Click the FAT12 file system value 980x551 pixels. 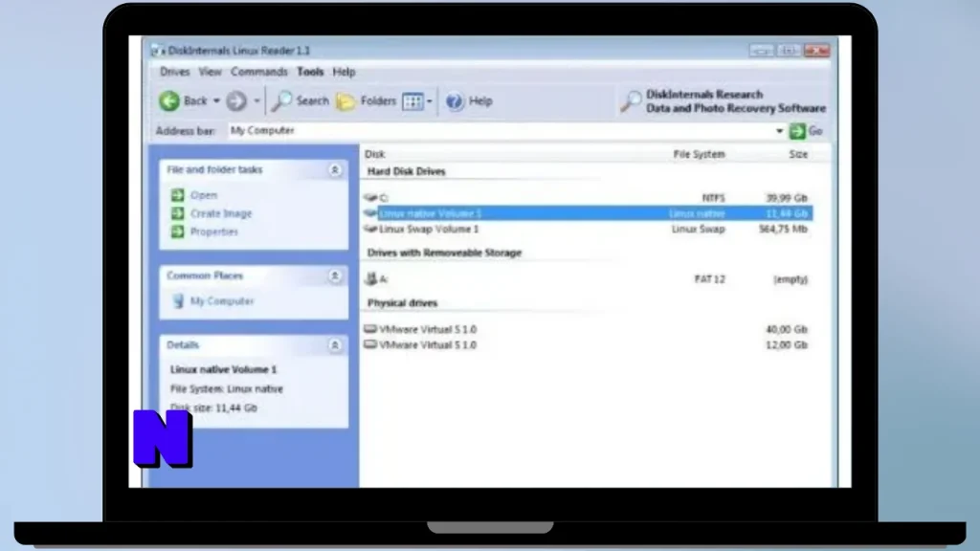710,279
